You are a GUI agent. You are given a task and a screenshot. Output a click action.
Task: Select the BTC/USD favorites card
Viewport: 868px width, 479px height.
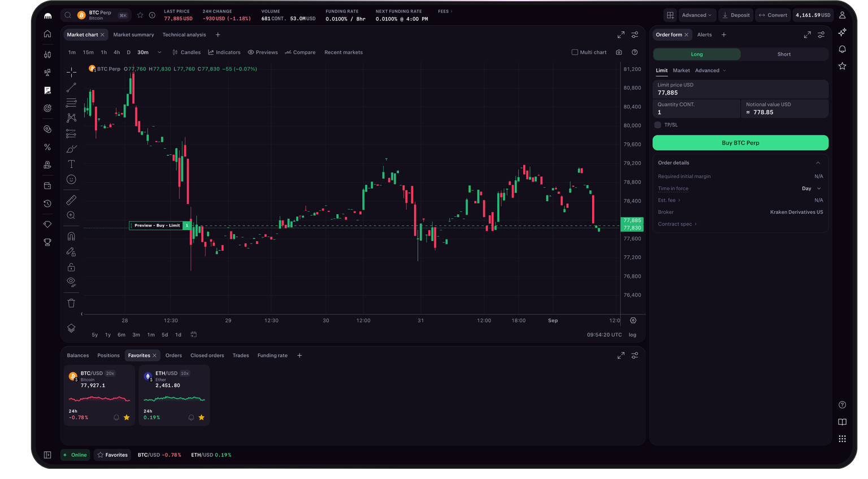(x=99, y=395)
